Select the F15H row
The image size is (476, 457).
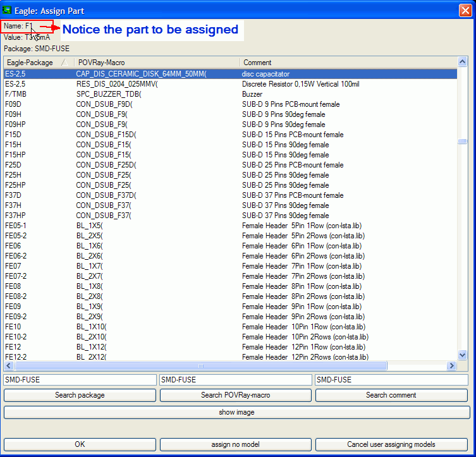pyautogui.click(x=230, y=145)
